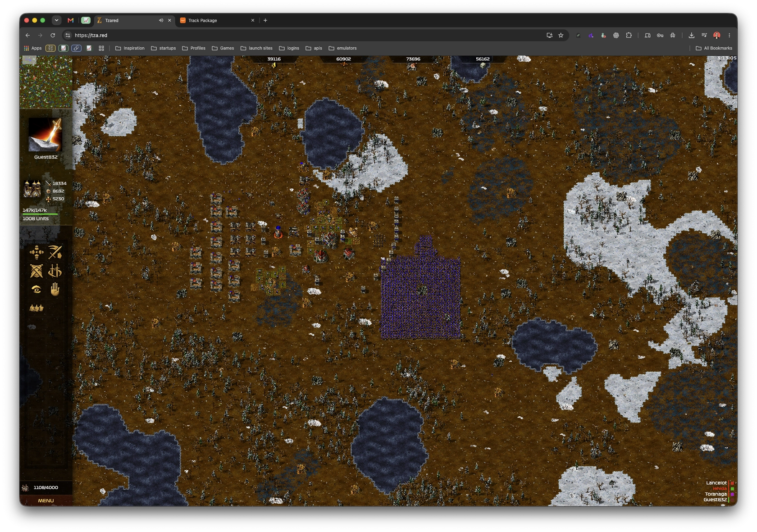This screenshot has height=532, width=757.
Task: Bookmark this page with the star
Action: 561,35
